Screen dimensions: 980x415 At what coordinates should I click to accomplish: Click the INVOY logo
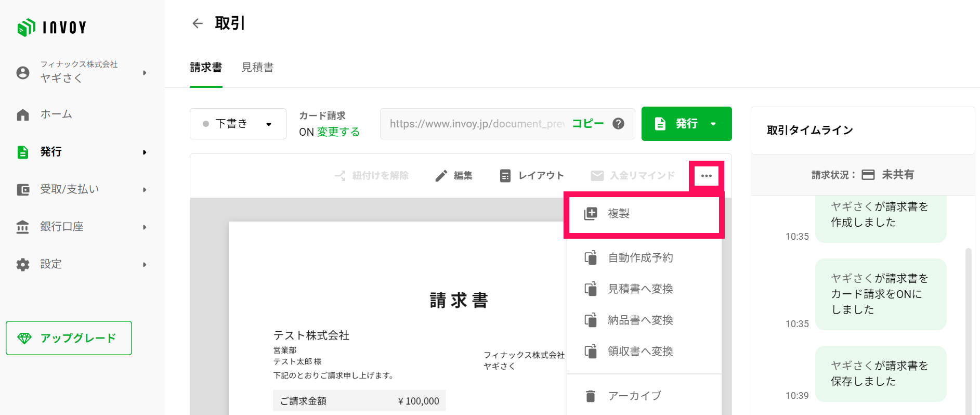coord(52,27)
